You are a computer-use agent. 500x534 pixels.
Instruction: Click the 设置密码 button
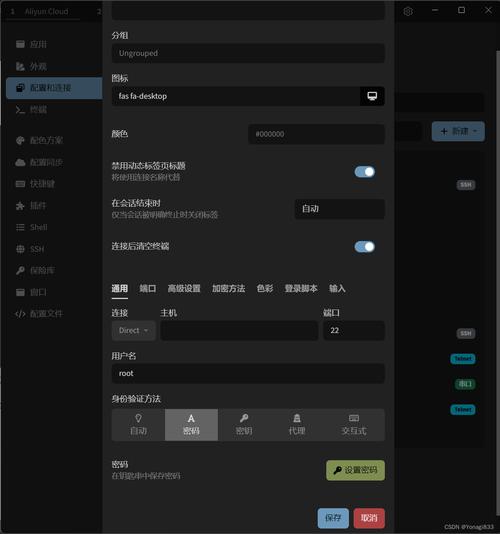coord(356,470)
